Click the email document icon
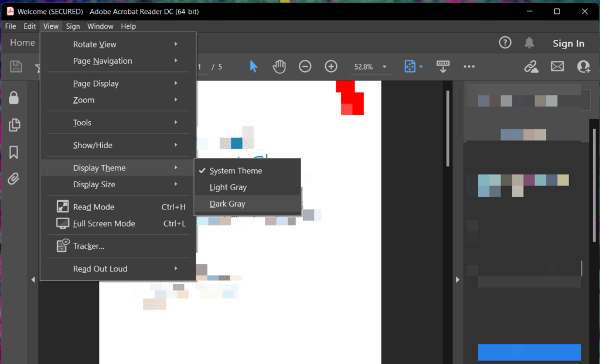600x364 pixels. [x=557, y=66]
